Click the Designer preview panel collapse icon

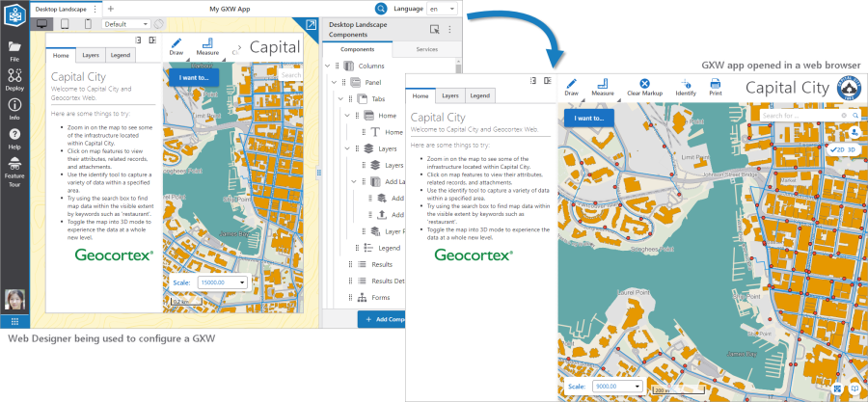(x=152, y=40)
